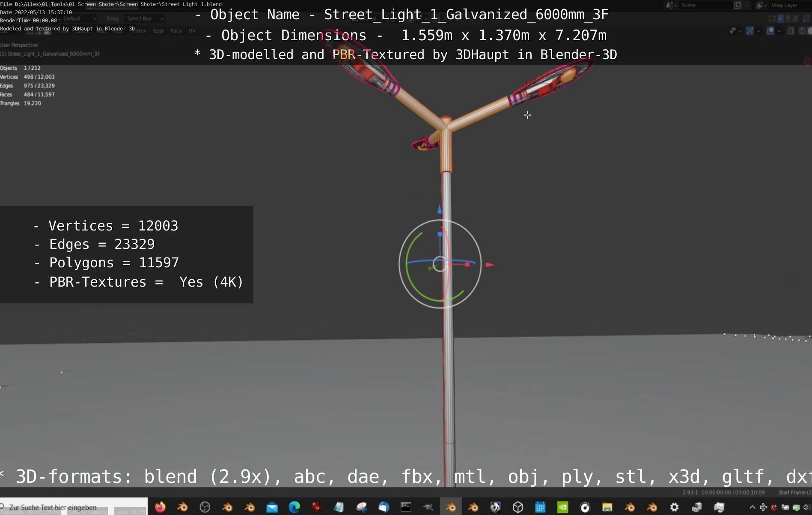Open OBS Studio taskbar icon
Viewport: 812px width, 515px height.
[205, 507]
